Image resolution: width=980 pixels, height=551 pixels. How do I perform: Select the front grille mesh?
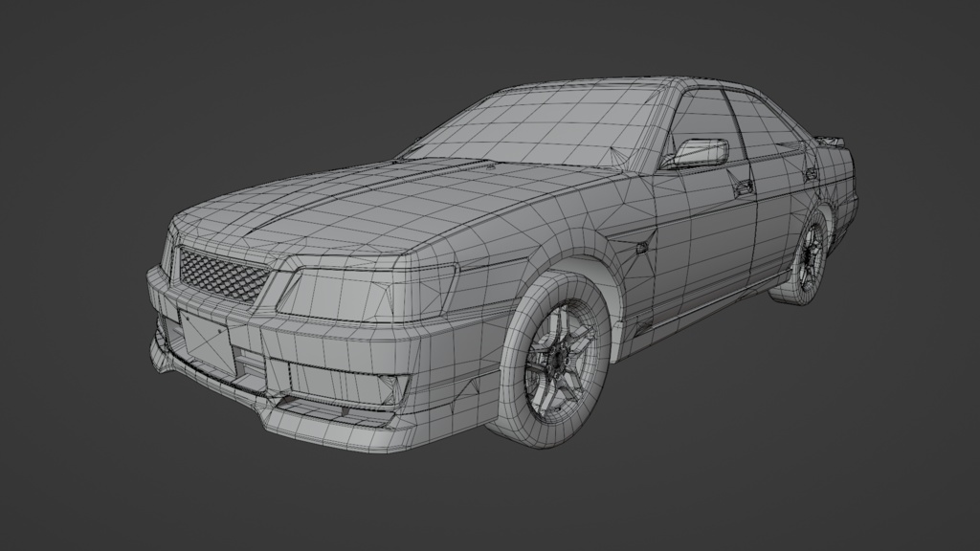(222, 275)
